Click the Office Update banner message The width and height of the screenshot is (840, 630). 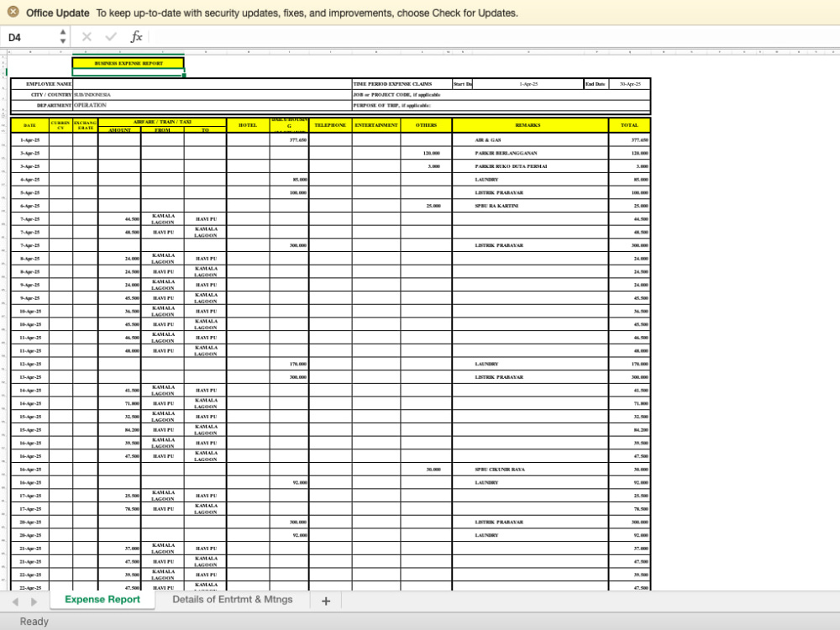tap(307, 13)
